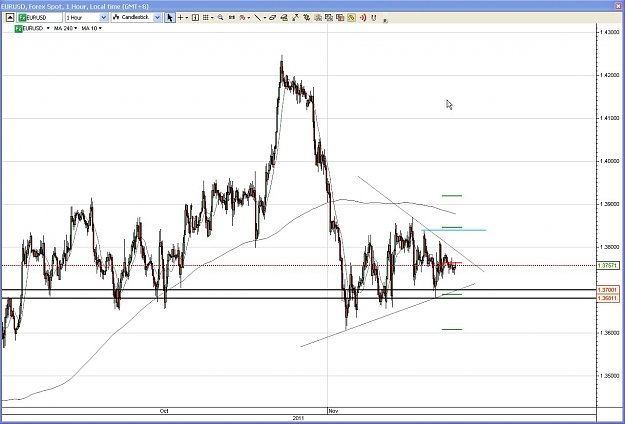Click the erase-all drawings icon
Viewport: 625px width, 424px height.
[x=284, y=18]
